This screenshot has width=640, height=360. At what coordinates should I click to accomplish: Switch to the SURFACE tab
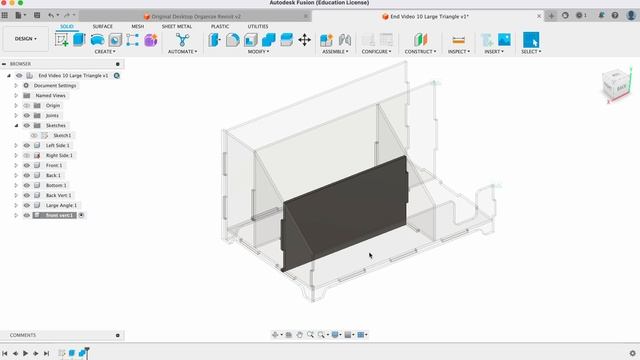102,27
